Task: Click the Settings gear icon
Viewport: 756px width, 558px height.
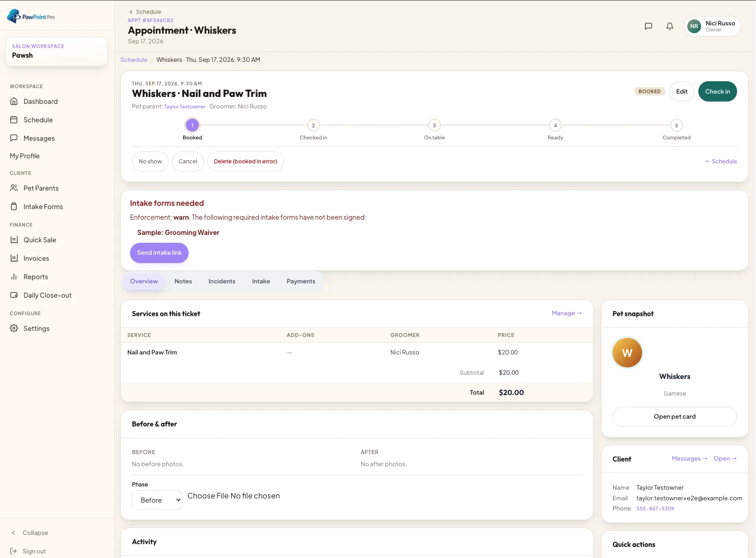Action: point(14,328)
